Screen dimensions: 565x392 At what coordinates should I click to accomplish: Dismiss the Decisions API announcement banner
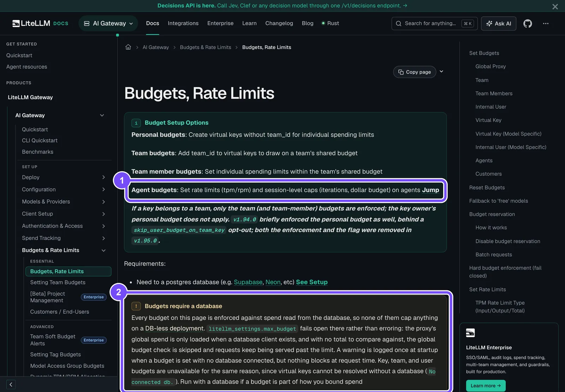point(555,6)
